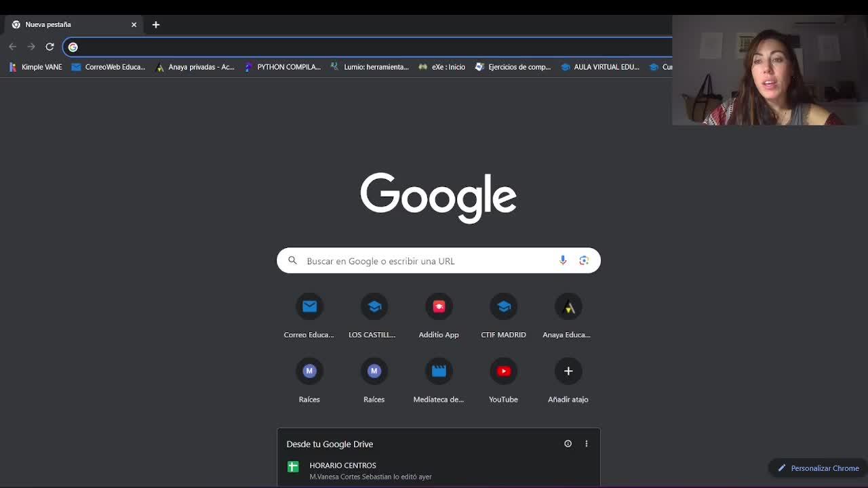
Task: Open the AULA VIRTUAL EDU... bookmark
Action: click(600, 67)
